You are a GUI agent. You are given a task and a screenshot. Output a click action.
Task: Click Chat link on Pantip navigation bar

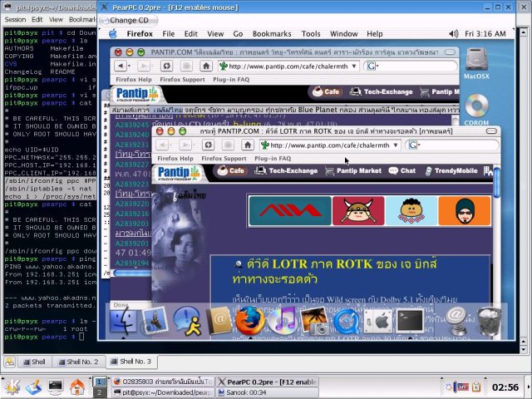coord(402,170)
